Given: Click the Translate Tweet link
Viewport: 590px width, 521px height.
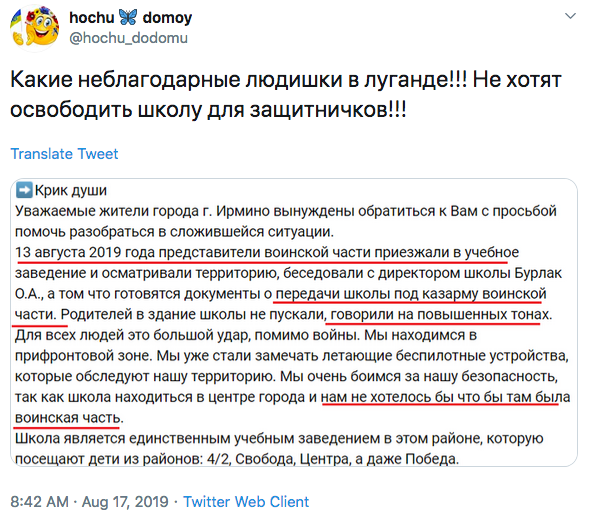Looking at the screenshot, I should [64, 154].
